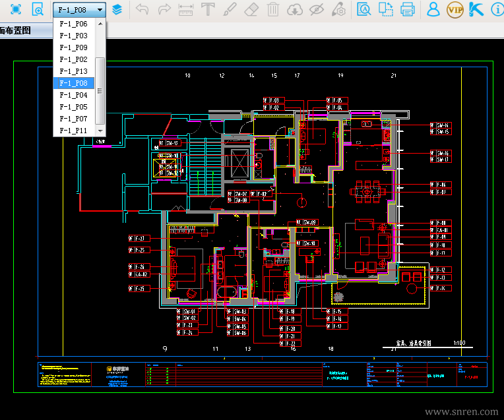Choose F-1_P04 from layout list
Screen dimensions: 504x420
tap(74, 95)
